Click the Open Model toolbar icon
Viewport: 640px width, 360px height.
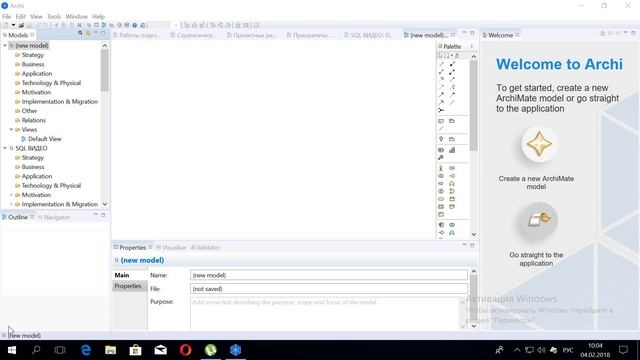pyautogui.click(x=21, y=25)
